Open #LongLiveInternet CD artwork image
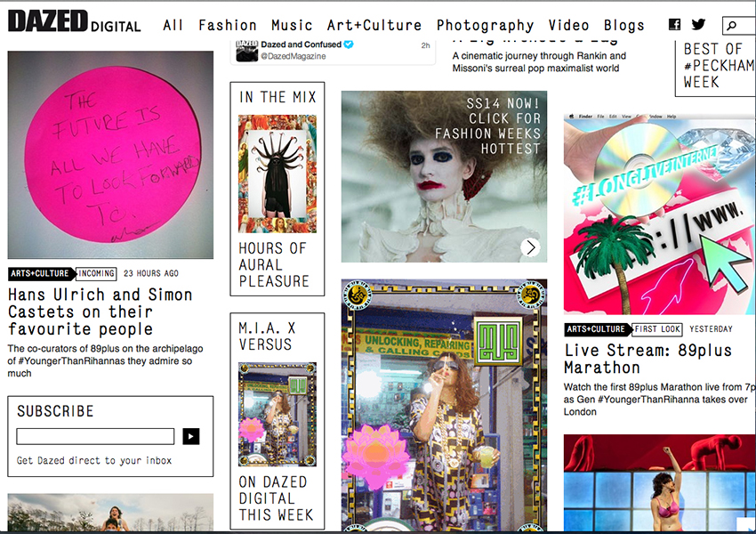The width and height of the screenshot is (756, 534). (x=660, y=214)
